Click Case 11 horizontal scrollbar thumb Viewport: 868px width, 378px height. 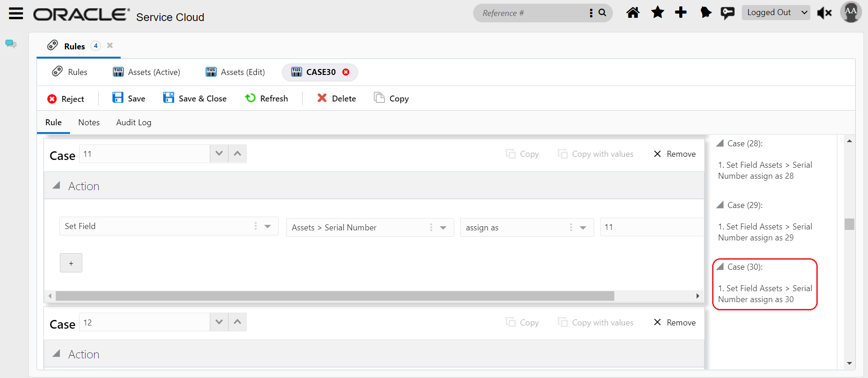[335, 296]
